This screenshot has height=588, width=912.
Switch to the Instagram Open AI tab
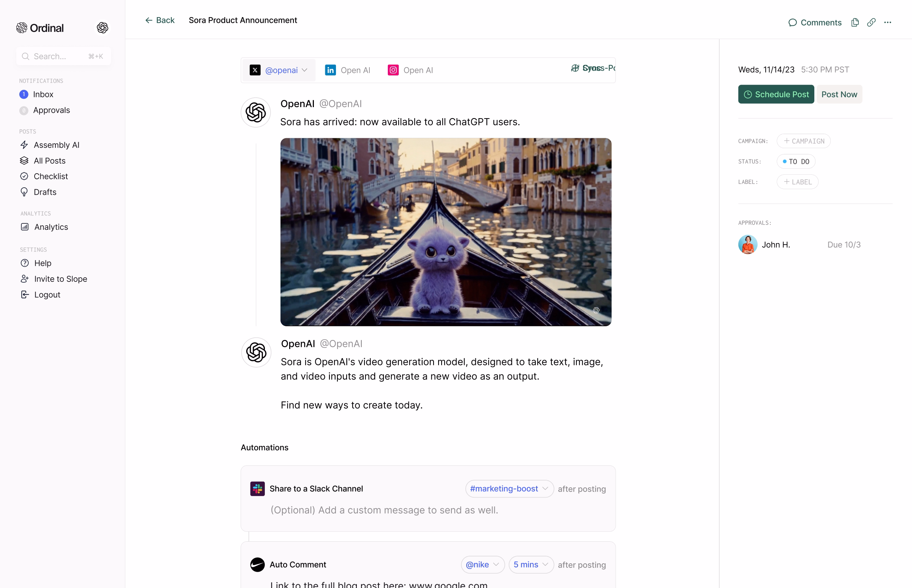tap(410, 70)
